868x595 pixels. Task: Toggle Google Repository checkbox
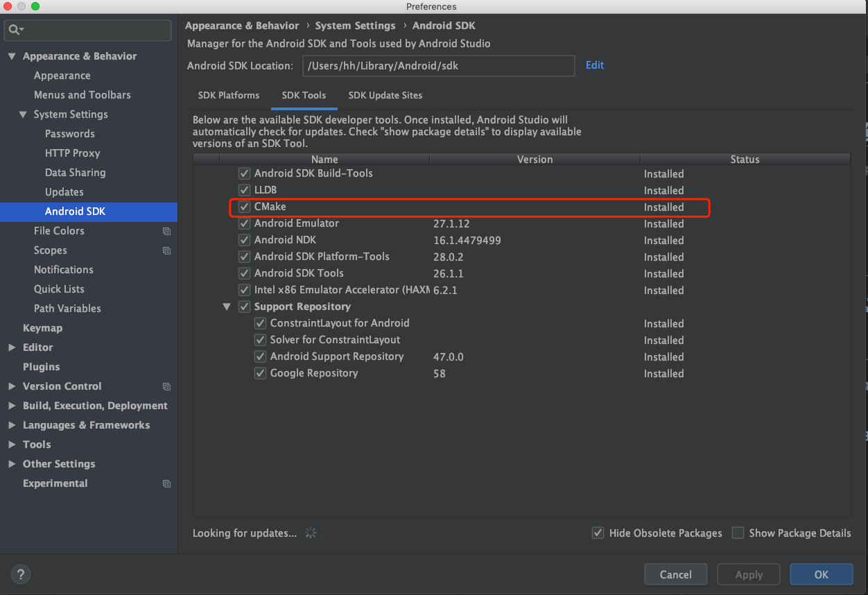click(x=260, y=373)
